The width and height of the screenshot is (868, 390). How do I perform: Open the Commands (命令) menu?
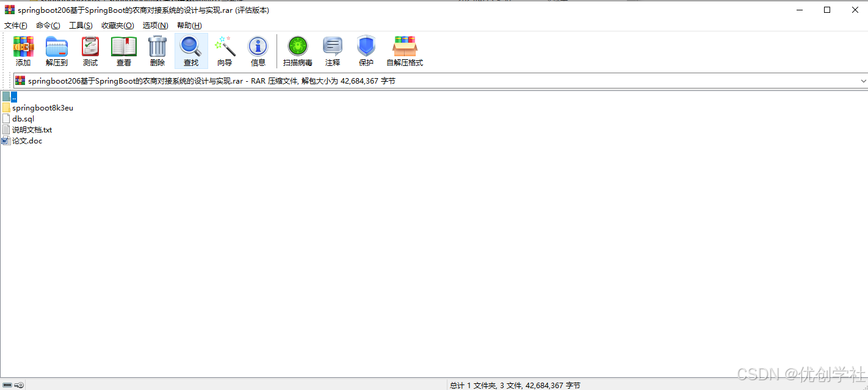48,26
